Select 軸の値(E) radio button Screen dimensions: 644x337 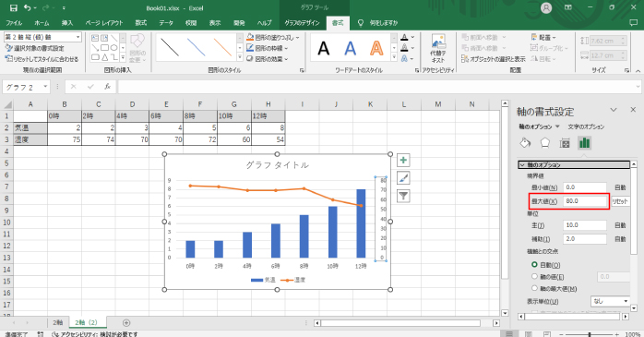534,277
